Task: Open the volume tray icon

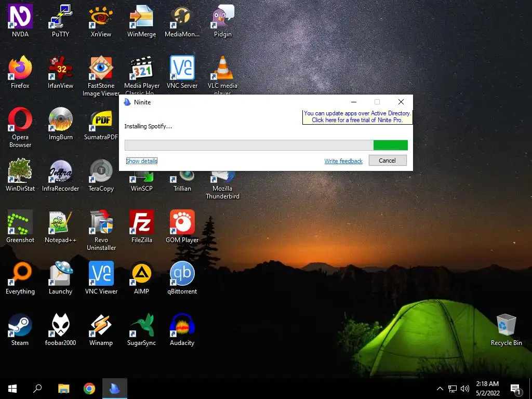Action: (x=465, y=389)
